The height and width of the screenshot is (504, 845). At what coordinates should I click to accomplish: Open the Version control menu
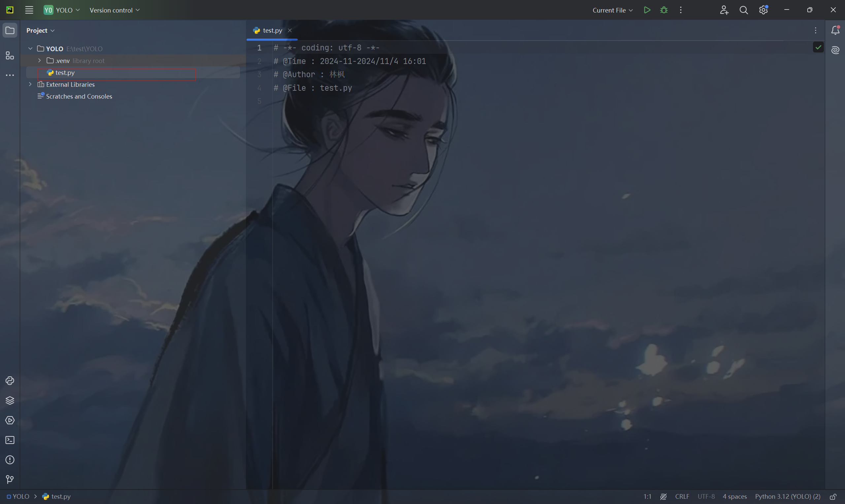click(x=115, y=10)
